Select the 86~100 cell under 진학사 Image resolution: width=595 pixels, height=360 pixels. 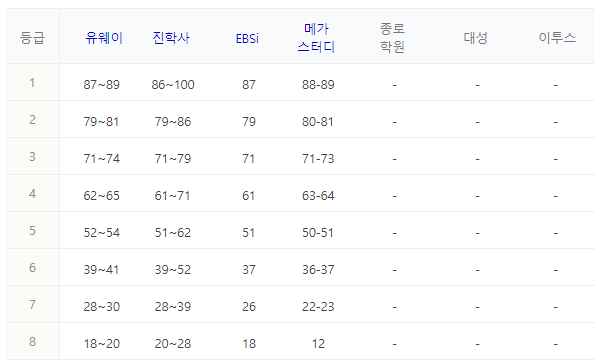(x=173, y=85)
